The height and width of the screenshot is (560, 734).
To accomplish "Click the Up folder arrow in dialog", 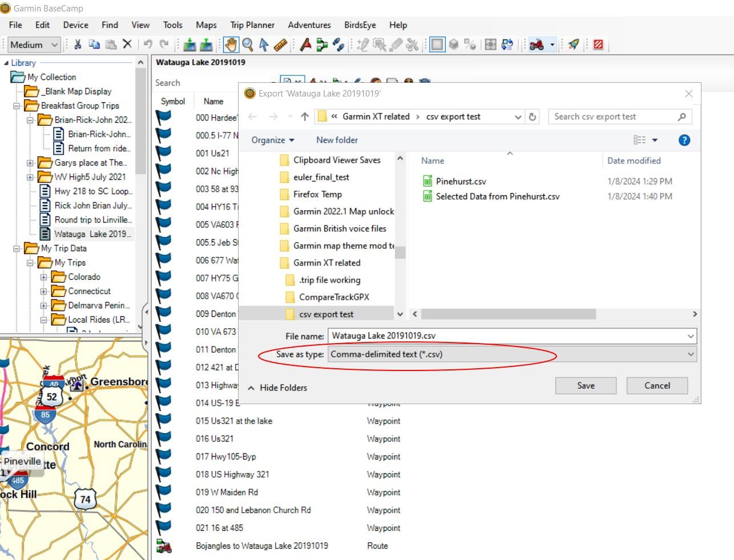I will point(305,116).
